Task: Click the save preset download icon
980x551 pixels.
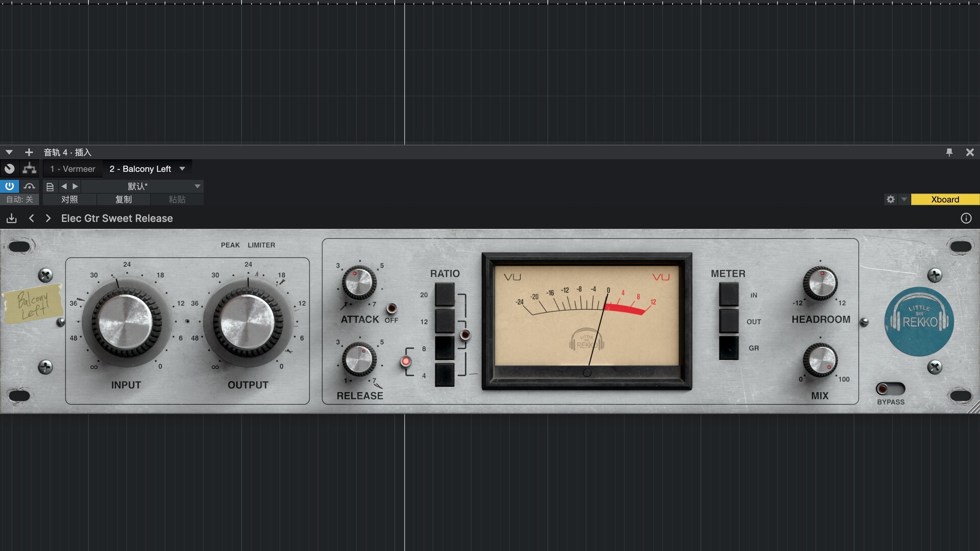Action: tap(11, 218)
